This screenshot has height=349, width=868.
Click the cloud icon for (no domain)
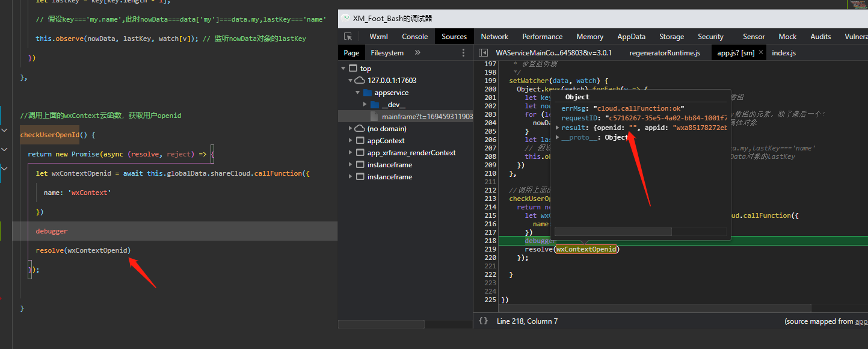pos(360,128)
